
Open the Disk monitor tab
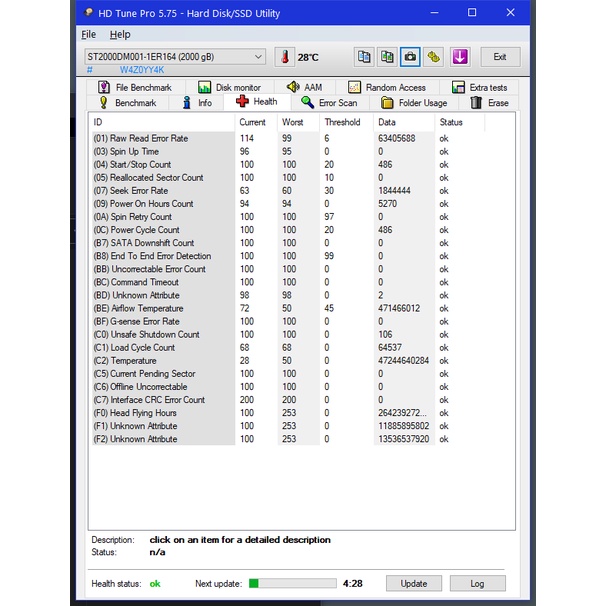229,88
